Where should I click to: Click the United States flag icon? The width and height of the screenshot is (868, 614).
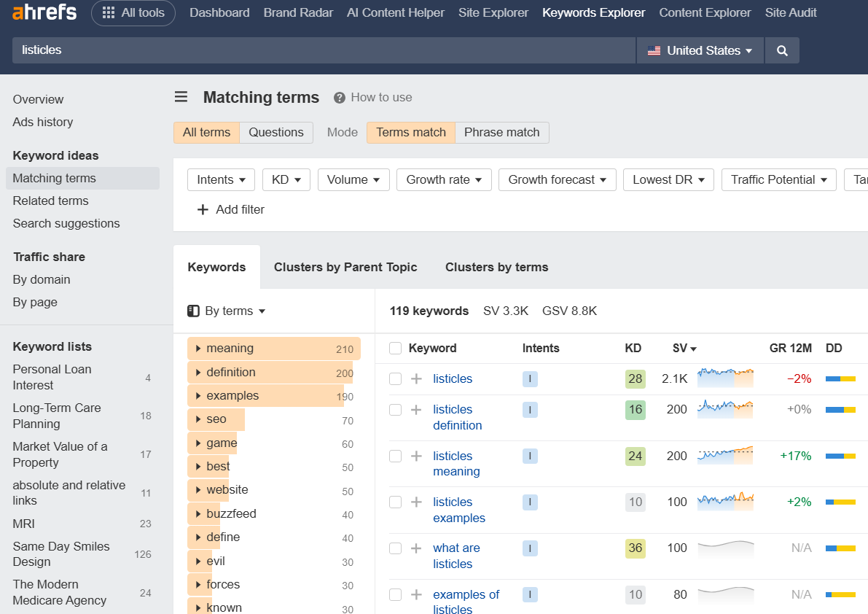point(654,50)
